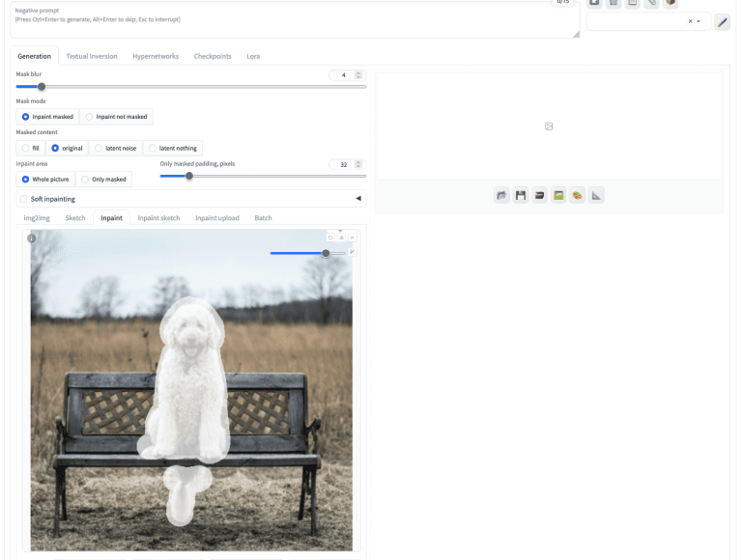Viewport: 742px width, 560px height.
Task: Send image to extras using palette icon
Action: click(x=578, y=195)
